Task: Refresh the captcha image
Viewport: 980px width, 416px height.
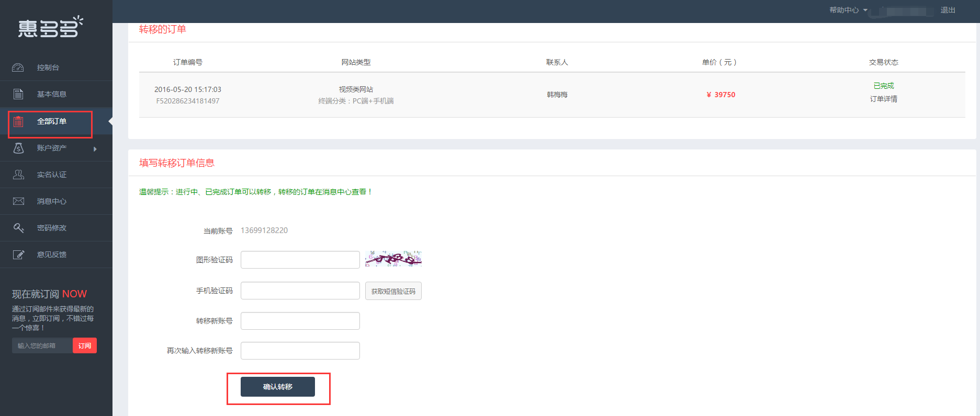Action: tap(393, 259)
